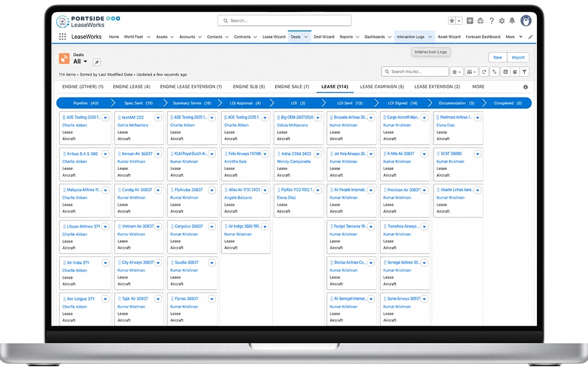Open the favorites list dropdown arrow

(x=459, y=21)
